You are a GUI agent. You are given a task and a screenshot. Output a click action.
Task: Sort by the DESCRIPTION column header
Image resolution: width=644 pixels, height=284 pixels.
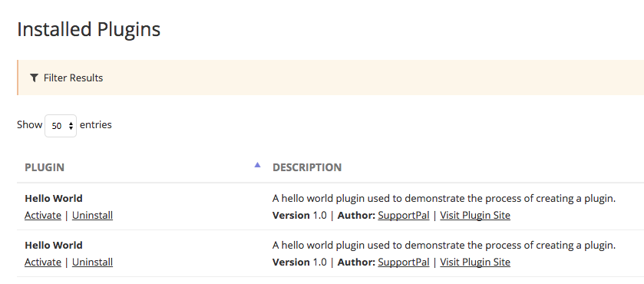(x=307, y=167)
